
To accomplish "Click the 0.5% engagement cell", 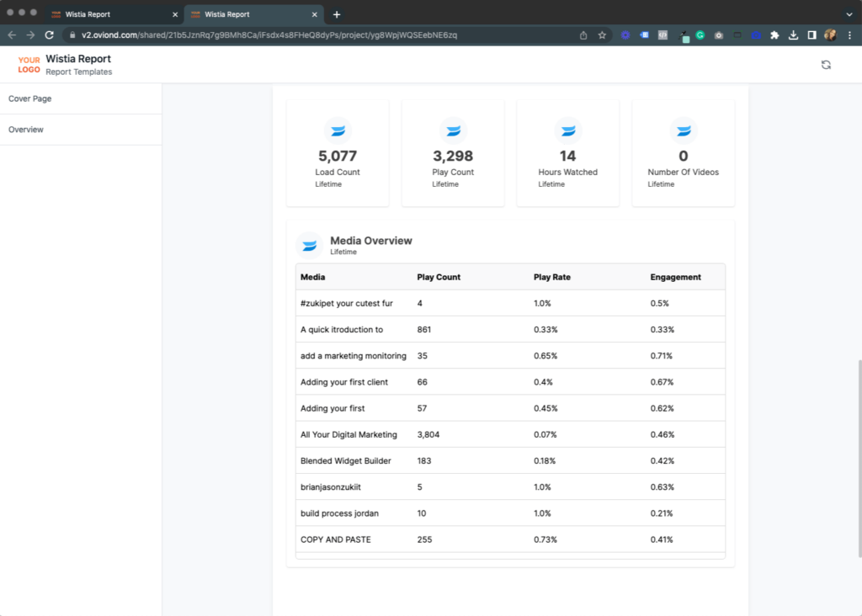I will coord(660,303).
